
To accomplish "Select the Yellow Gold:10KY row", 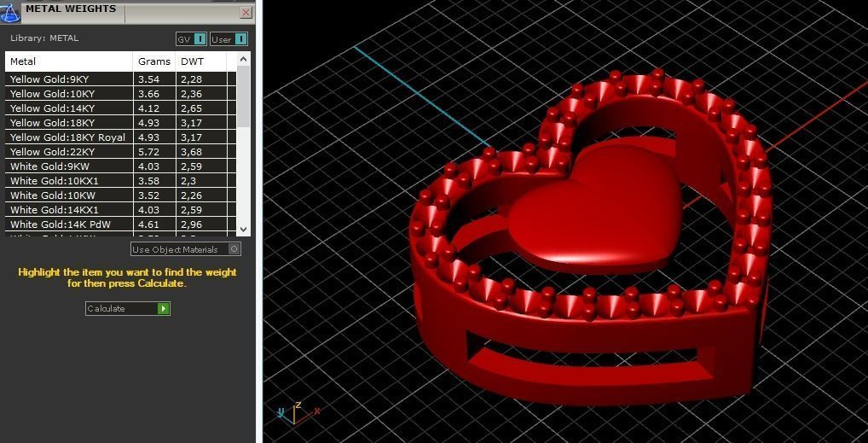I will point(121,94).
